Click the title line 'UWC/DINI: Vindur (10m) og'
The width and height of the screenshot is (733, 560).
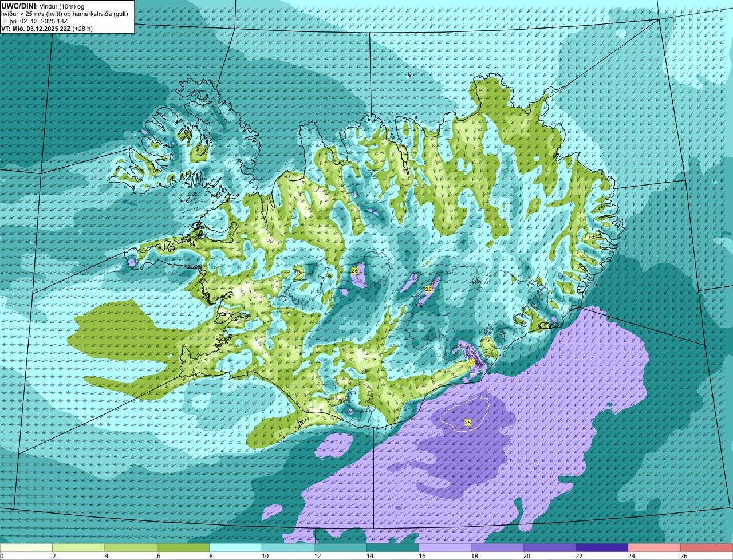pos(42,6)
